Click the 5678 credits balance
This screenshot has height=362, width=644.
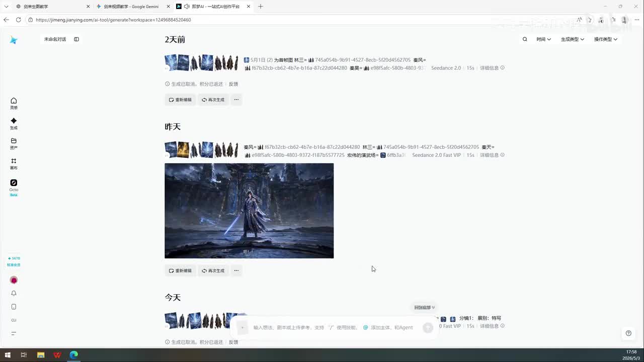[x=14, y=258]
